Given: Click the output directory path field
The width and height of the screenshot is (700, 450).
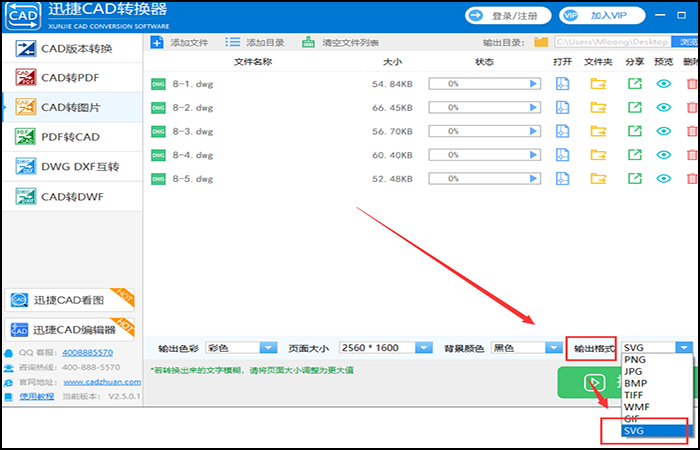Looking at the screenshot, I should pos(612,42).
